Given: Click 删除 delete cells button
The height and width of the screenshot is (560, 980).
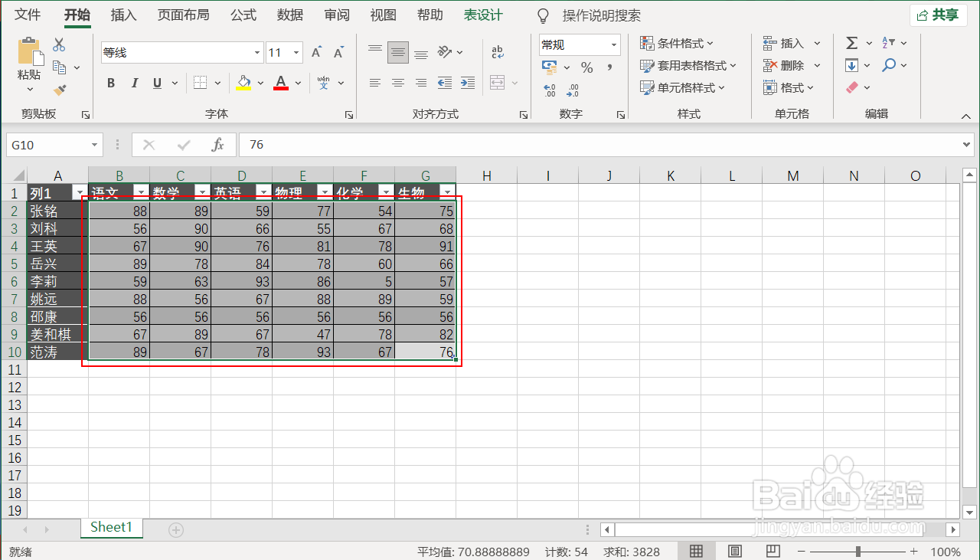Looking at the screenshot, I should [x=783, y=66].
